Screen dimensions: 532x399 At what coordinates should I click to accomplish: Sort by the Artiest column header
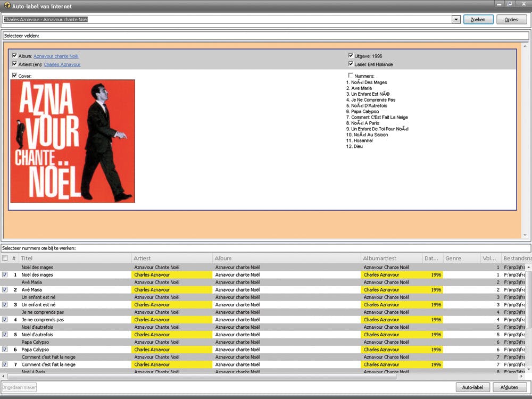[x=172, y=258]
